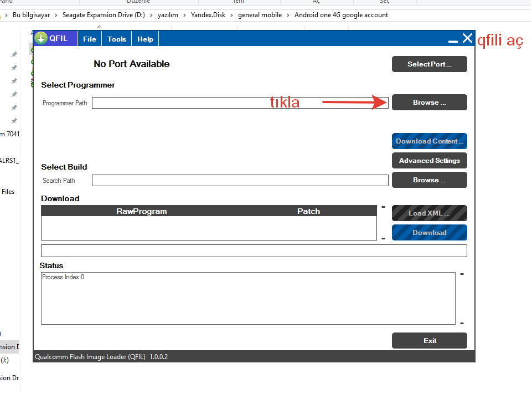Expand chevron after 'Yandex.Disk' breadcrumb
The width and height of the screenshot is (532, 394).
[232, 16]
